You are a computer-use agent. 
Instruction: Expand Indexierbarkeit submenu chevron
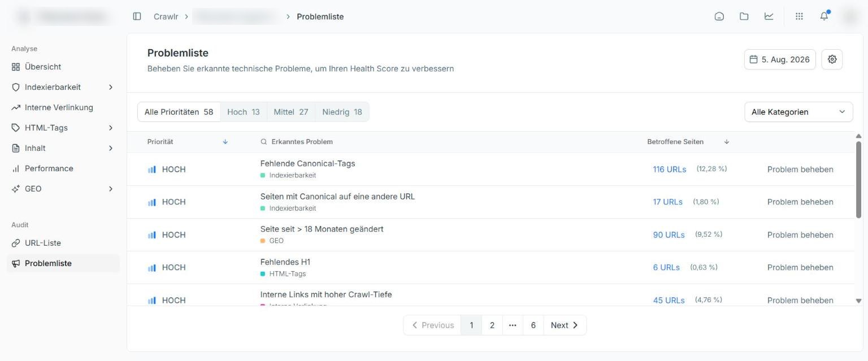tap(111, 87)
